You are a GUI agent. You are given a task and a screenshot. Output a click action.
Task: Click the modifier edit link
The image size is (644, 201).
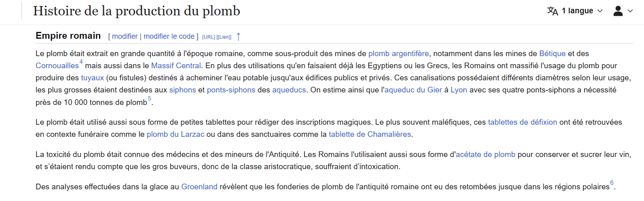125,36
